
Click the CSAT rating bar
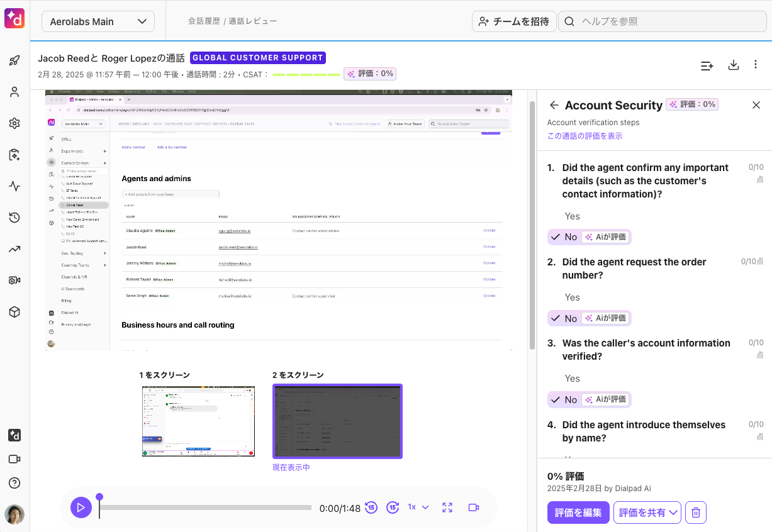point(306,74)
